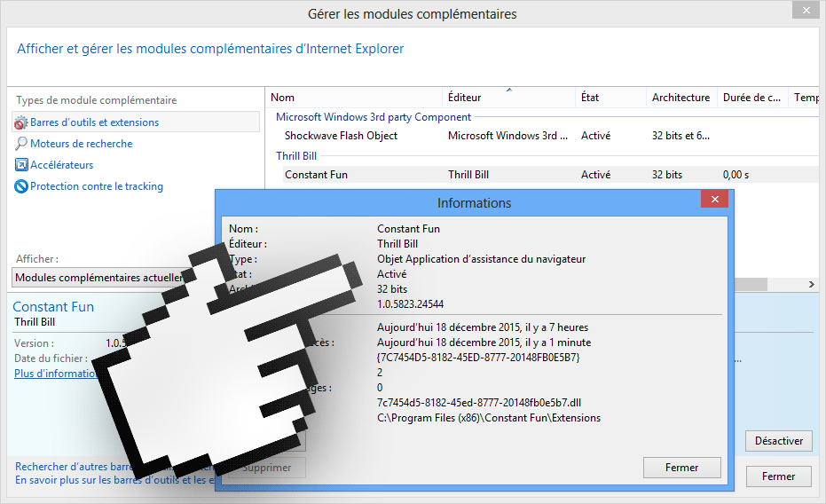826x504 pixels.
Task: Click Thrill Bill editor cell in list
Action: click(468, 175)
